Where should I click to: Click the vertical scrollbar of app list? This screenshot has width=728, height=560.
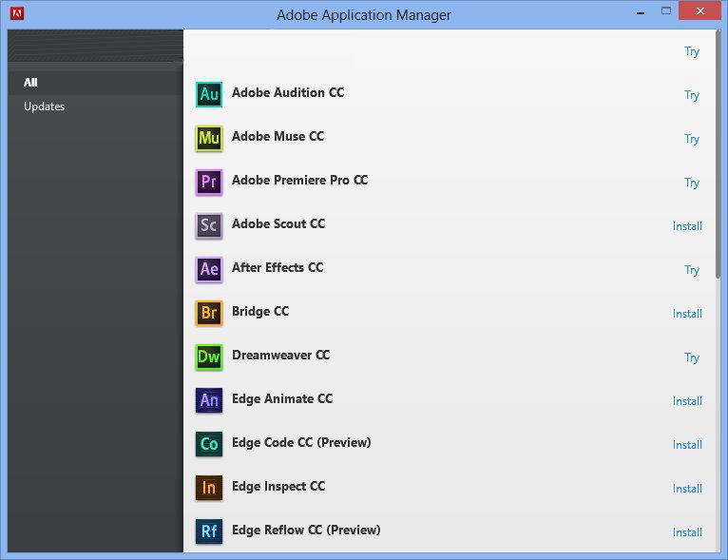[718, 152]
